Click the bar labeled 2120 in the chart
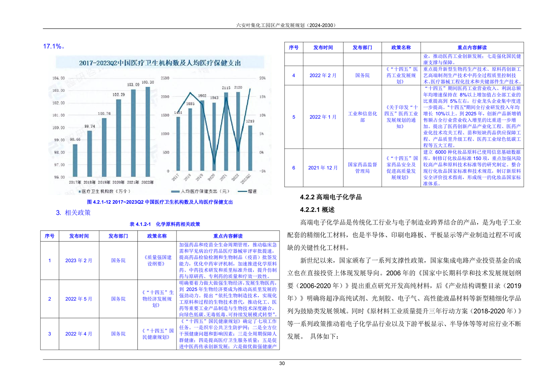The height and width of the screenshot is (392, 555). (238, 131)
